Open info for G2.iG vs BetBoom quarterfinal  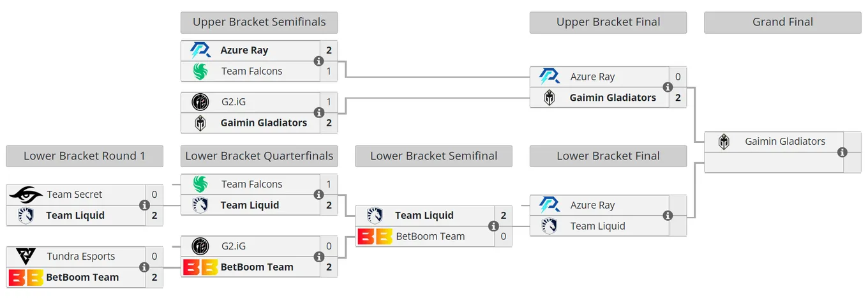pyautogui.click(x=318, y=257)
